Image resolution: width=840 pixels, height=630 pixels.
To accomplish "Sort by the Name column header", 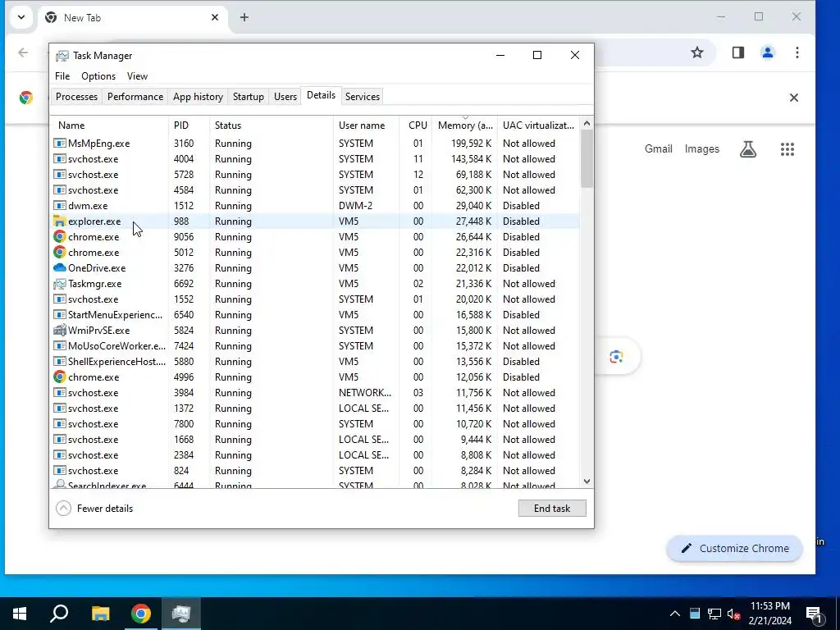I will [x=109, y=126].
